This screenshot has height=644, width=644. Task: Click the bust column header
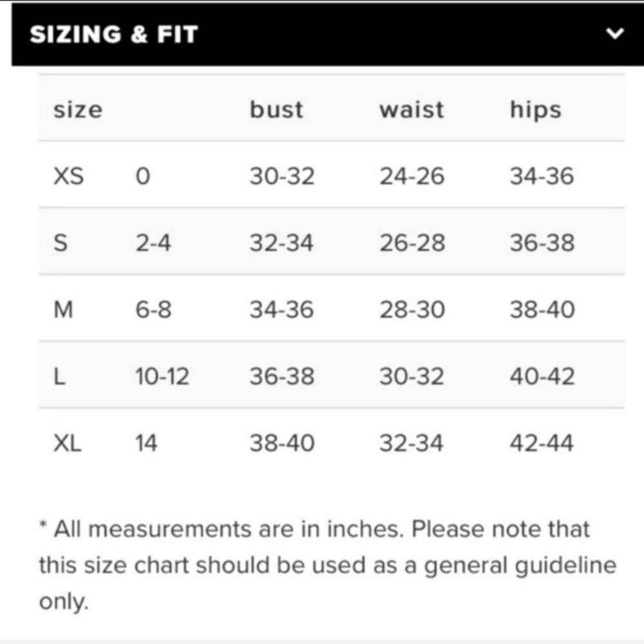click(276, 109)
